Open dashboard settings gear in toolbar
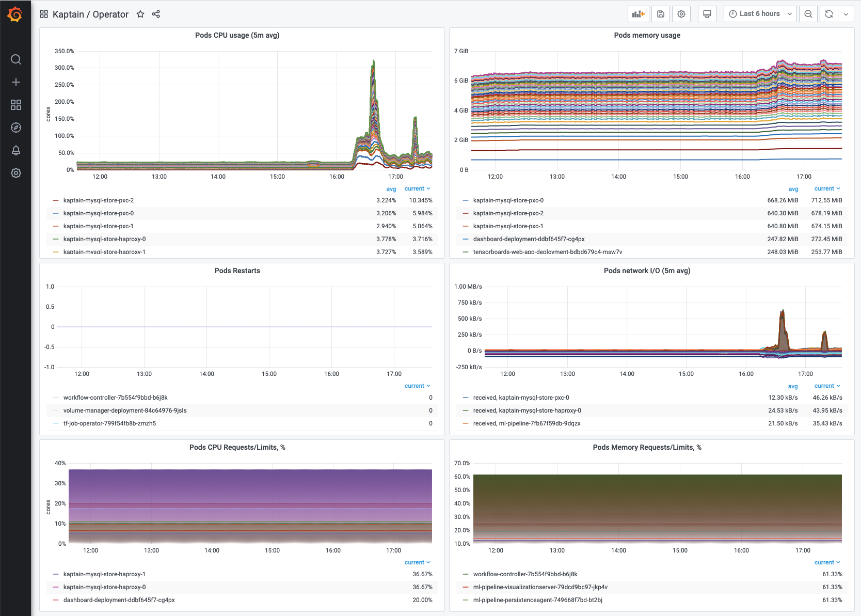Viewport: 861px width, 616px height. coord(681,14)
